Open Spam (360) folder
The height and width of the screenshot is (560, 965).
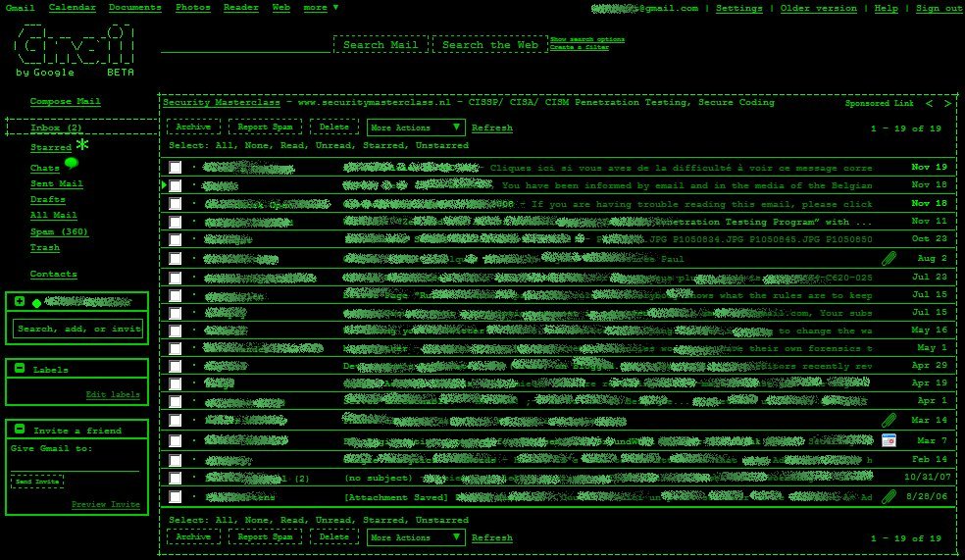click(x=59, y=232)
